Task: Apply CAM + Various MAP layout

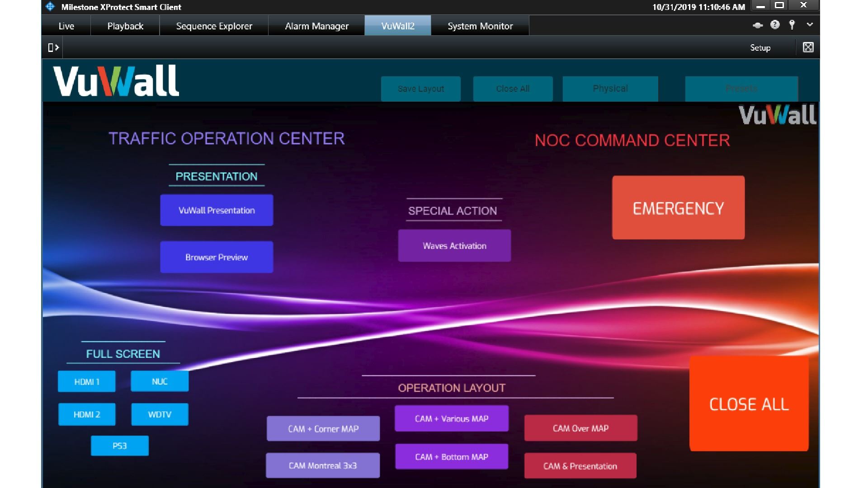Action: [x=452, y=418]
